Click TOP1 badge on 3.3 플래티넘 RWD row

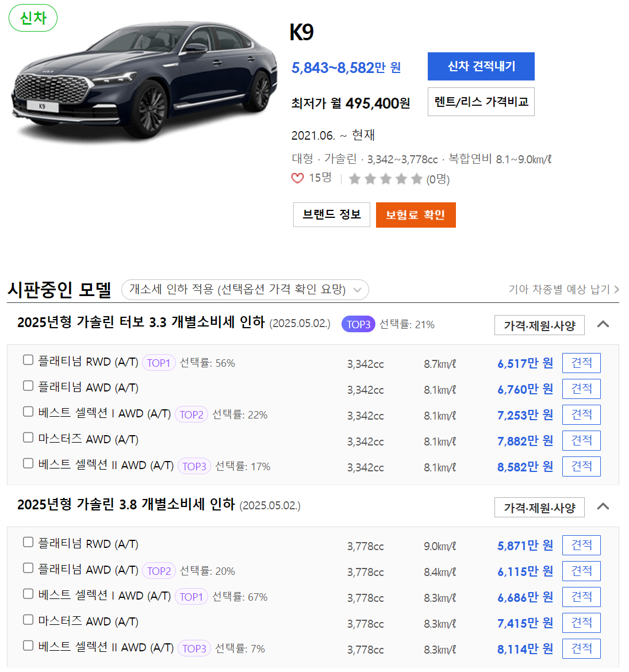click(159, 363)
